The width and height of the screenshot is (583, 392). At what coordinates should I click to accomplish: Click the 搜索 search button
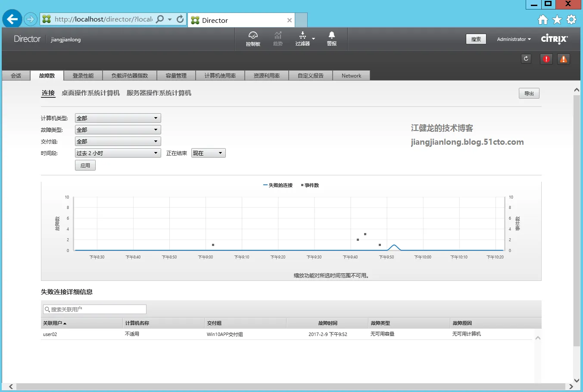[x=476, y=39]
